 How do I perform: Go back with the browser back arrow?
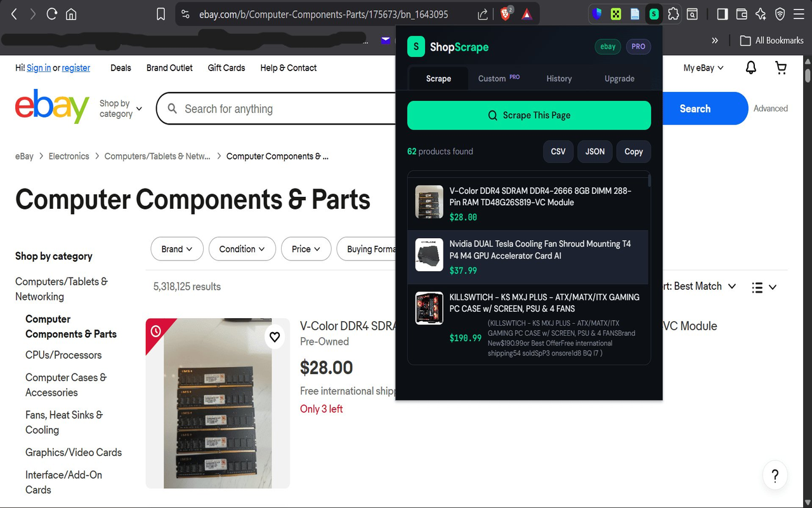pyautogui.click(x=15, y=14)
